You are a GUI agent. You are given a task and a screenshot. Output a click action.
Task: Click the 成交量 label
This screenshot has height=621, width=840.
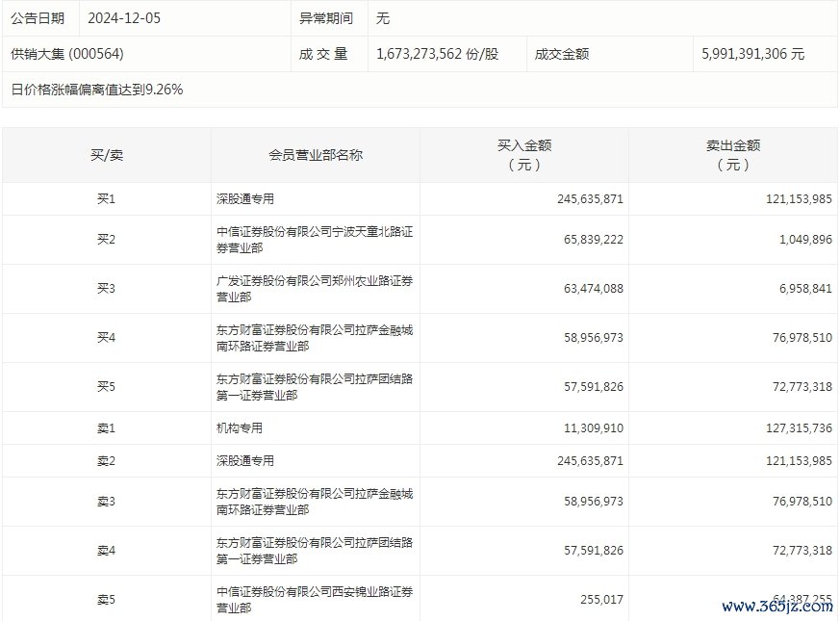(323, 54)
